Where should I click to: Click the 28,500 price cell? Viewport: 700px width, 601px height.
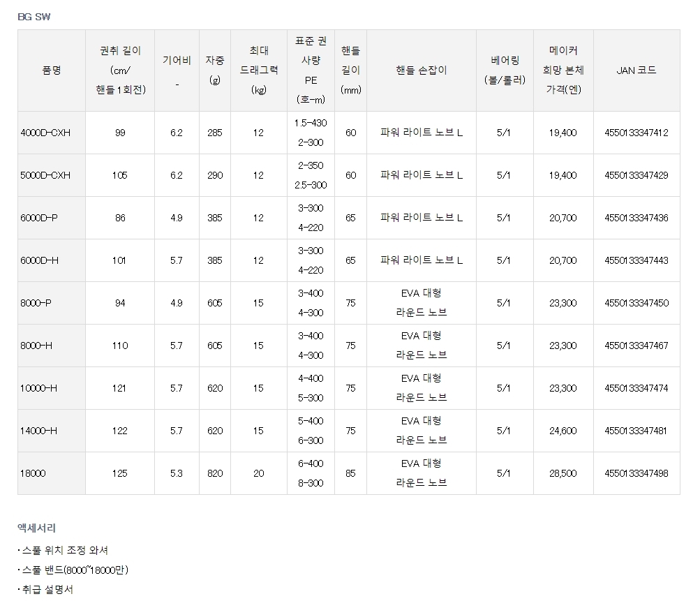(563, 473)
